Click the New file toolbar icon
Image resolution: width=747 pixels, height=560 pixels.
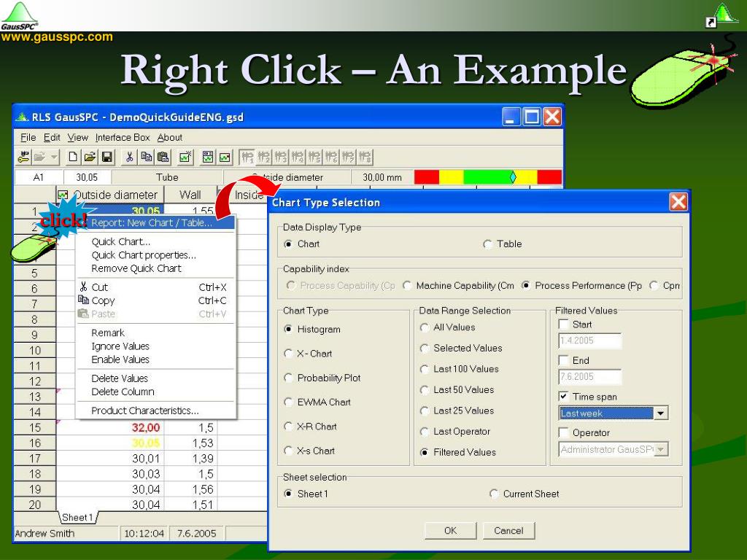click(x=74, y=157)
